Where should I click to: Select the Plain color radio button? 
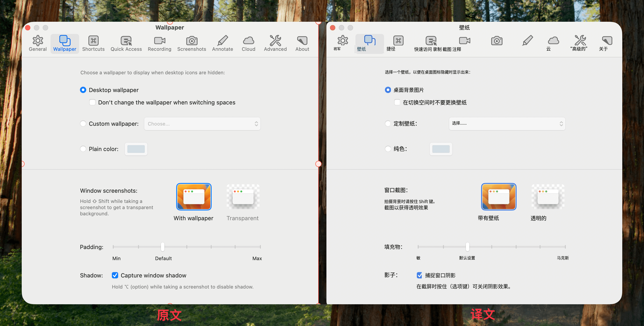coord(83,149)
